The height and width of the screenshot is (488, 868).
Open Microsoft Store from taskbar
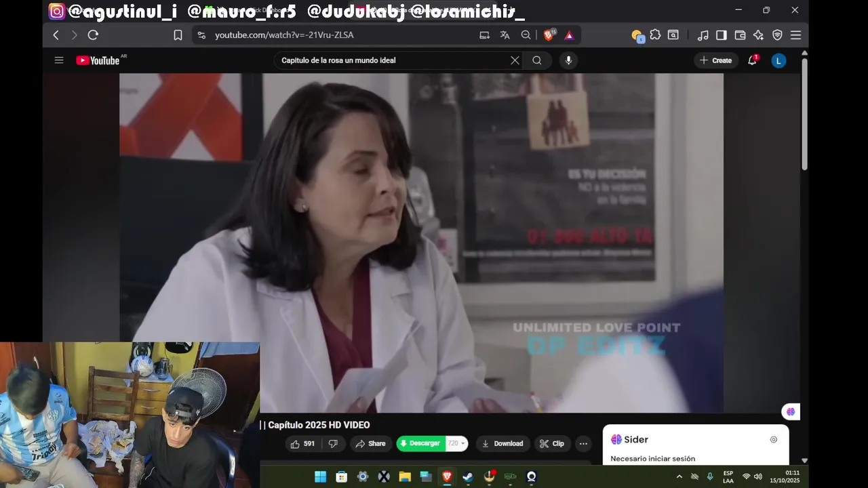342,477
